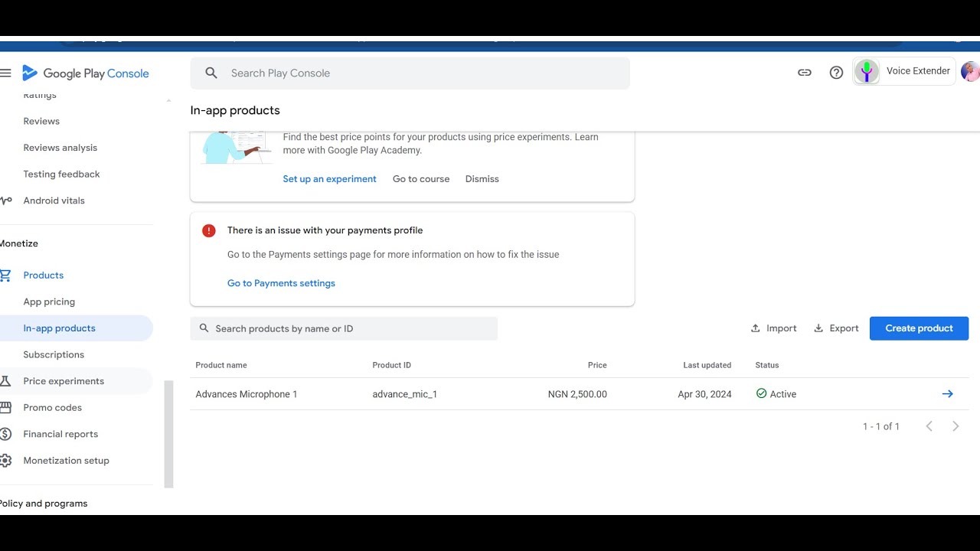Image resolution: width=980 pixels, height=551 pixels.
Task: Click the red payments error icon
Action: (208, 230)
